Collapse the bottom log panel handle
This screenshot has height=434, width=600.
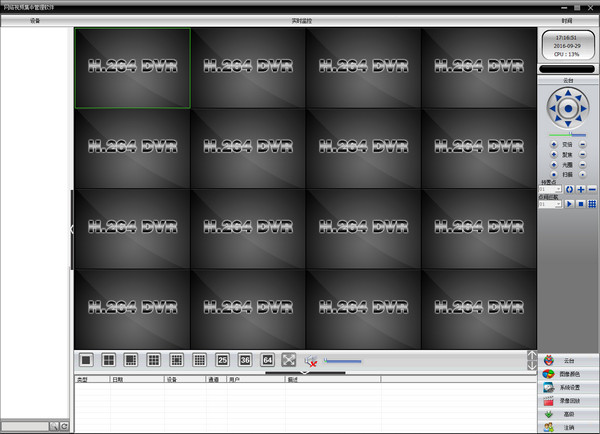pyautogui.click(x=305, y=372)
